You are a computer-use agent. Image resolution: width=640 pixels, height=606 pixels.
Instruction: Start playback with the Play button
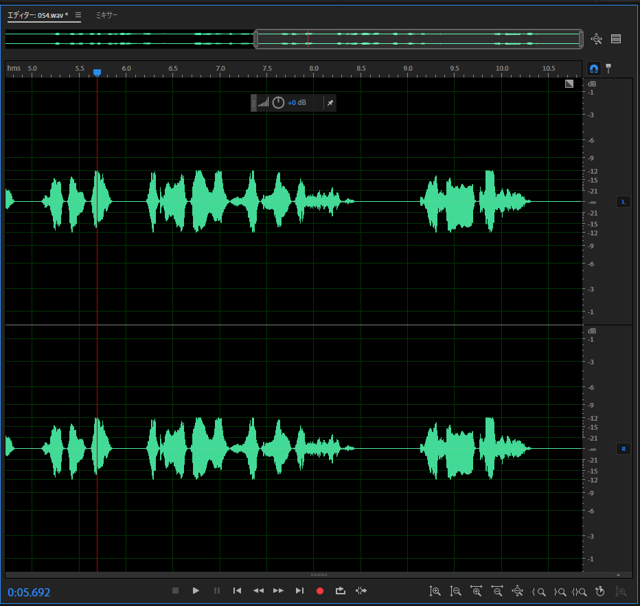[196, 590]
